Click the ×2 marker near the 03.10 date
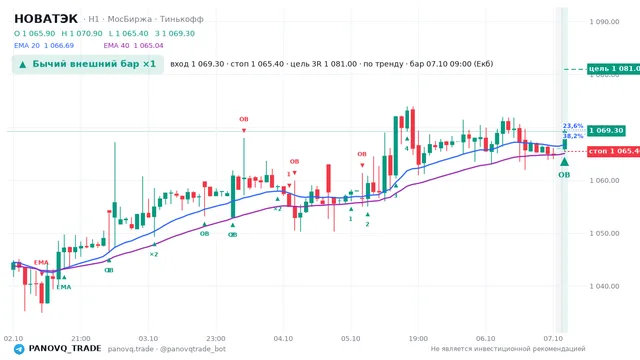Screen dimensions: 640x360 [x=153, y=254]
